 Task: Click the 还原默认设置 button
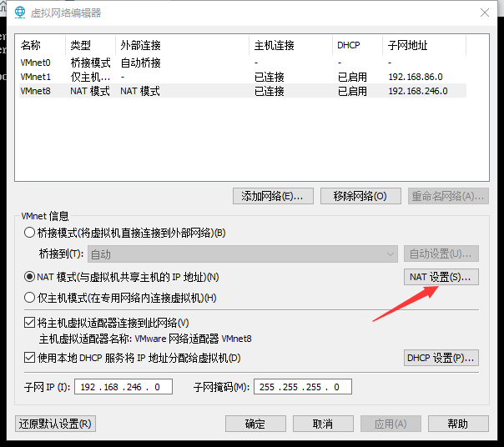tap(55, 424)
